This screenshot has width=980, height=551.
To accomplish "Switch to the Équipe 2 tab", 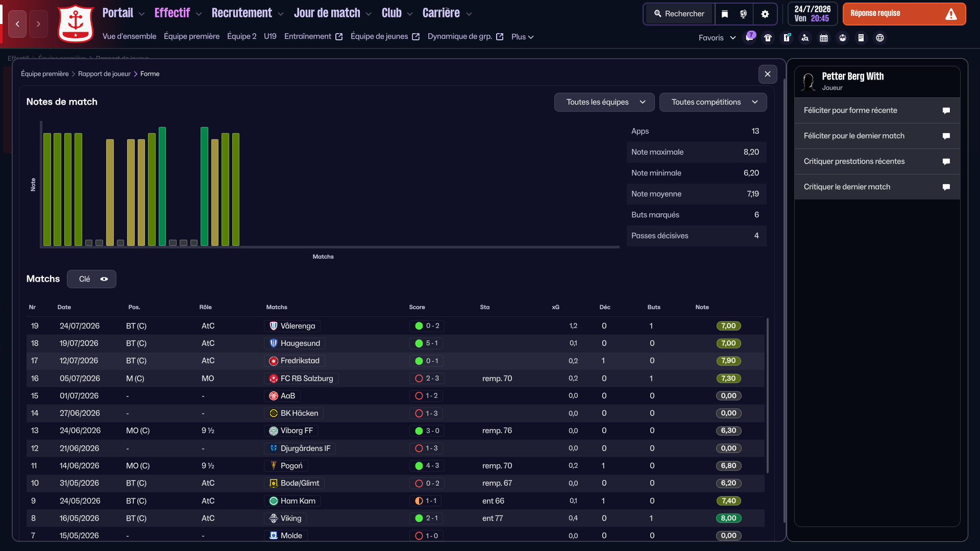I will coord(241,36).
